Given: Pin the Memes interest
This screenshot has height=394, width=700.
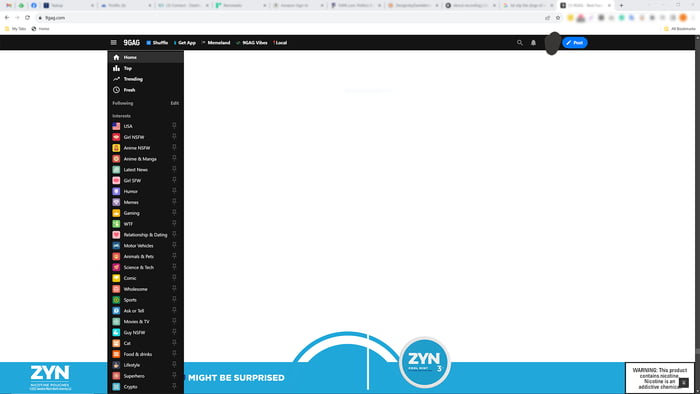Looking at the screenshot, I should click(x=174, y=202).
